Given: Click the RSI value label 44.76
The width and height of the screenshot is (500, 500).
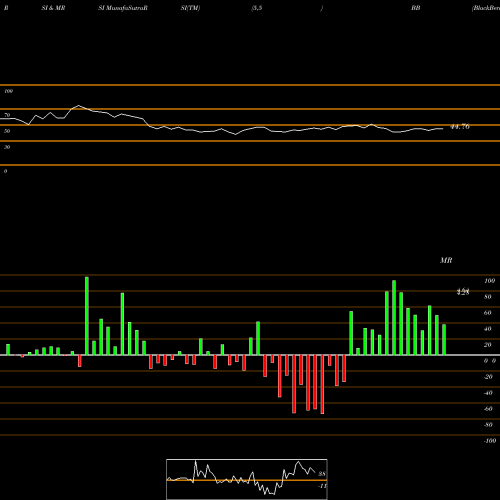Looking at the screenshot, I should click(460, 127).
